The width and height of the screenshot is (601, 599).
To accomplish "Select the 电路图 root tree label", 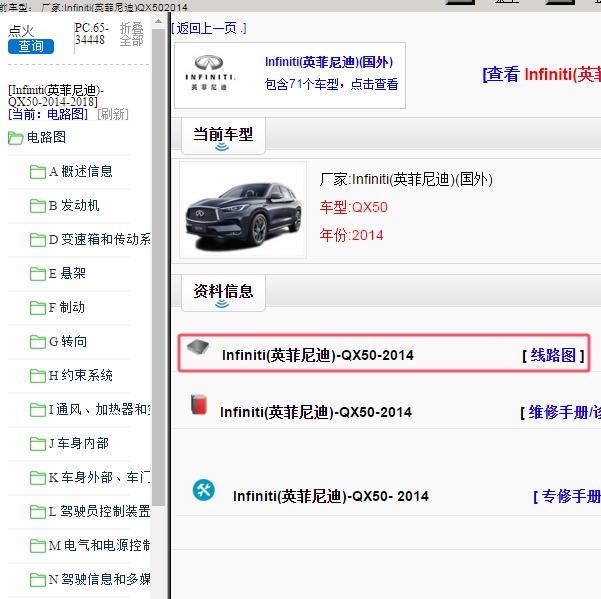I will [x=46, y=137].
